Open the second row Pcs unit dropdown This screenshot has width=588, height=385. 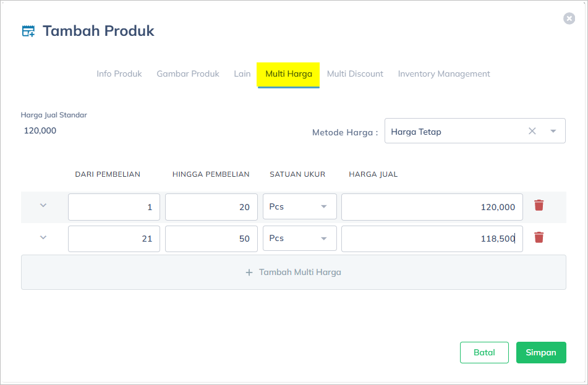click(300, 239)
